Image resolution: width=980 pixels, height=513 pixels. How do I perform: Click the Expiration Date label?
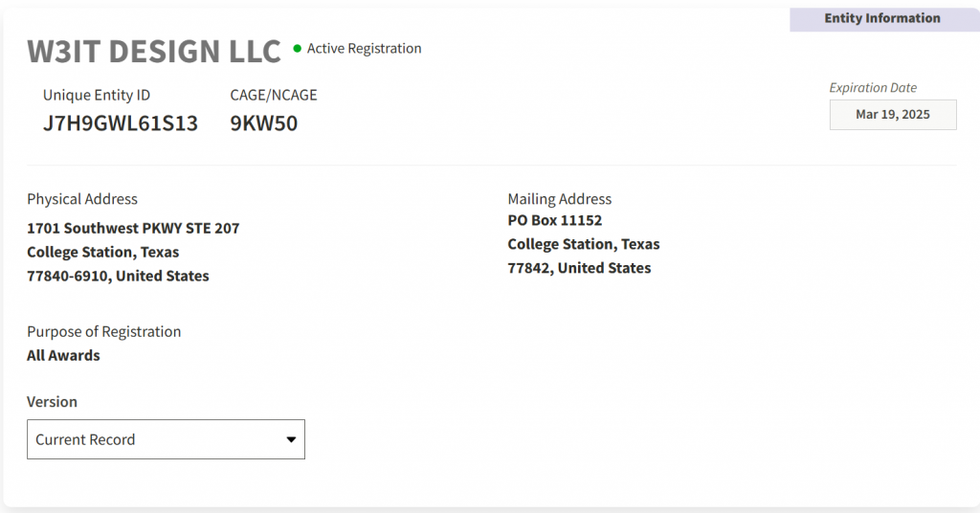click(873, 88)
